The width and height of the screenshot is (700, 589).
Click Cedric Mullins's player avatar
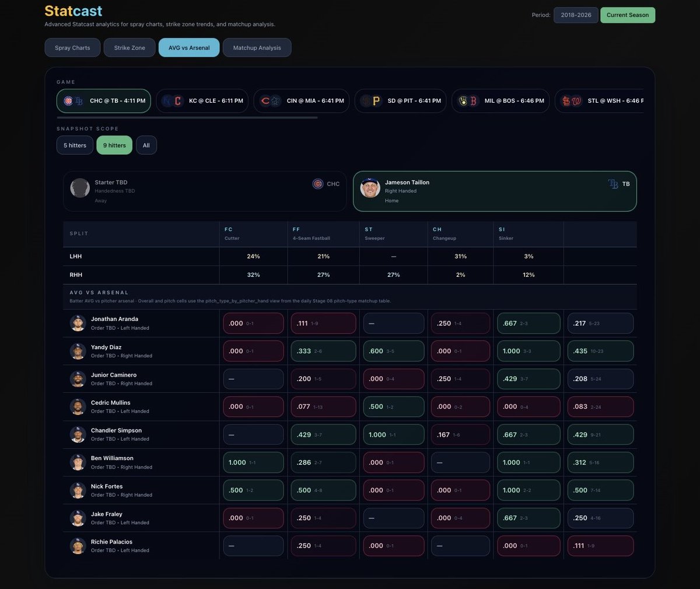click(78, 406)
